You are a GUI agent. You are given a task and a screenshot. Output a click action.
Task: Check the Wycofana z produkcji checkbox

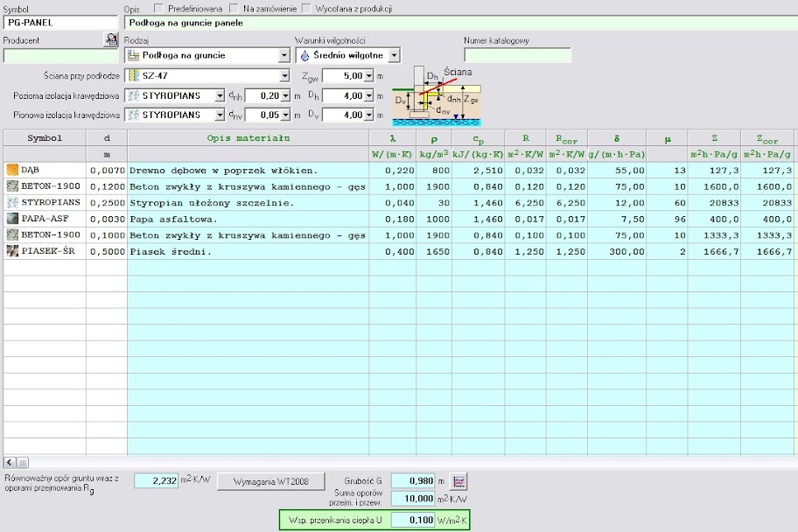306,9
